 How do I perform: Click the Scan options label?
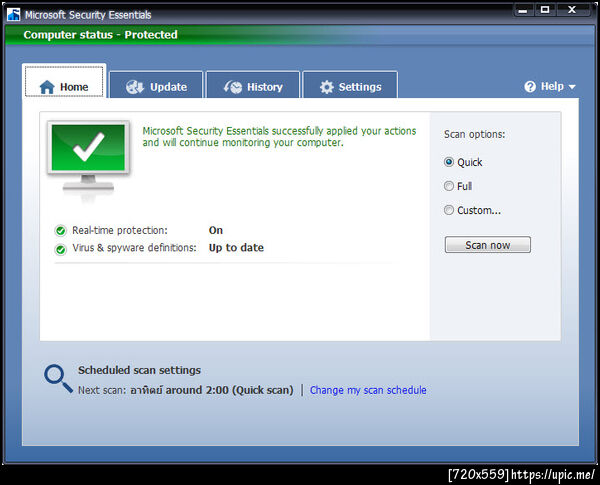point(474,134)
